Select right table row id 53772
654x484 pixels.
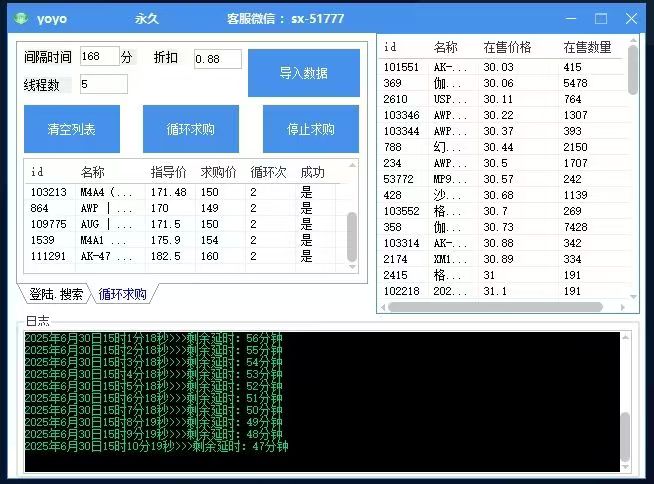click(x=503, y=179)
